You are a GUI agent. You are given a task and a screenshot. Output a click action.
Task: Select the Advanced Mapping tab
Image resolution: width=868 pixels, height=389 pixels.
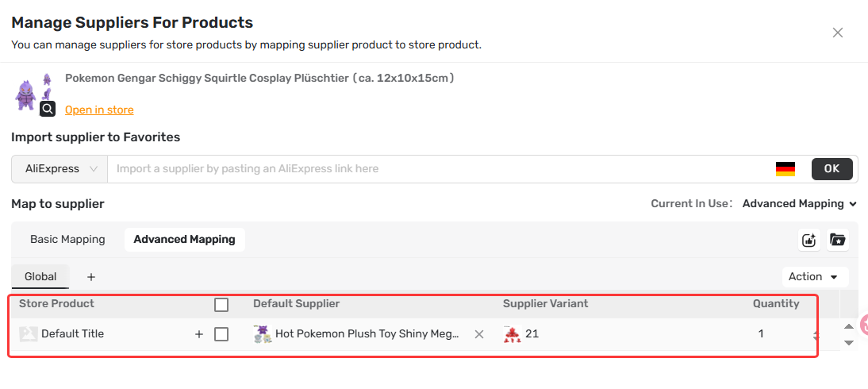[184, 240]
